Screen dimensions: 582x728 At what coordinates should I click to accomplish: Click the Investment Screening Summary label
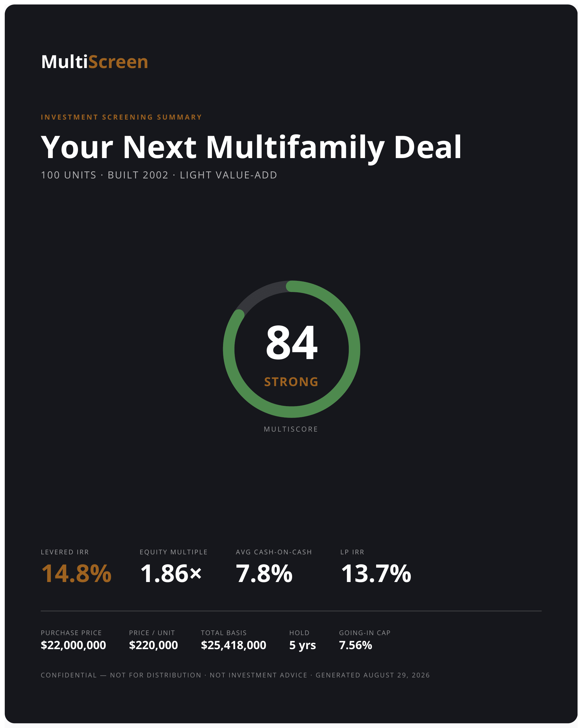pos(122,117)
